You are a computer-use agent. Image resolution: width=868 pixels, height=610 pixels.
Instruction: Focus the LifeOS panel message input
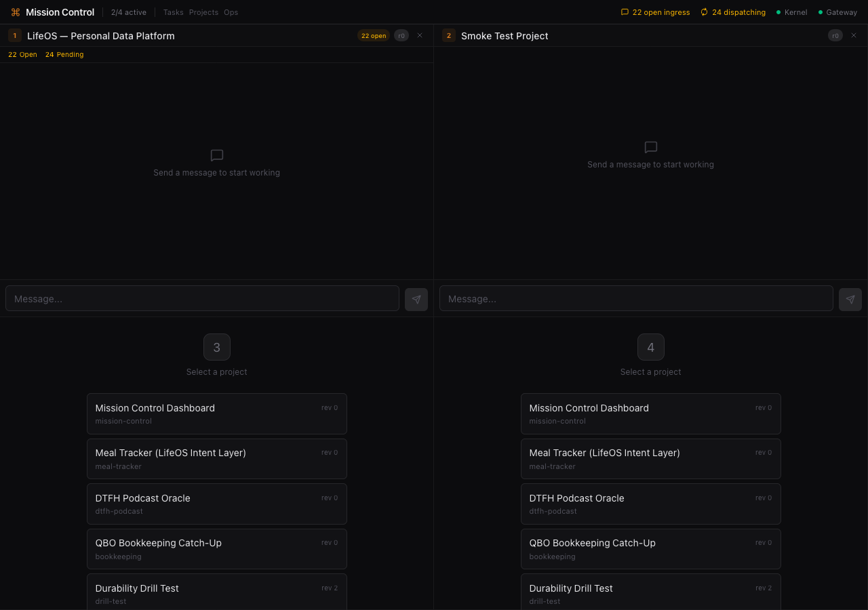pyautogui.click(x=202, y=299)
